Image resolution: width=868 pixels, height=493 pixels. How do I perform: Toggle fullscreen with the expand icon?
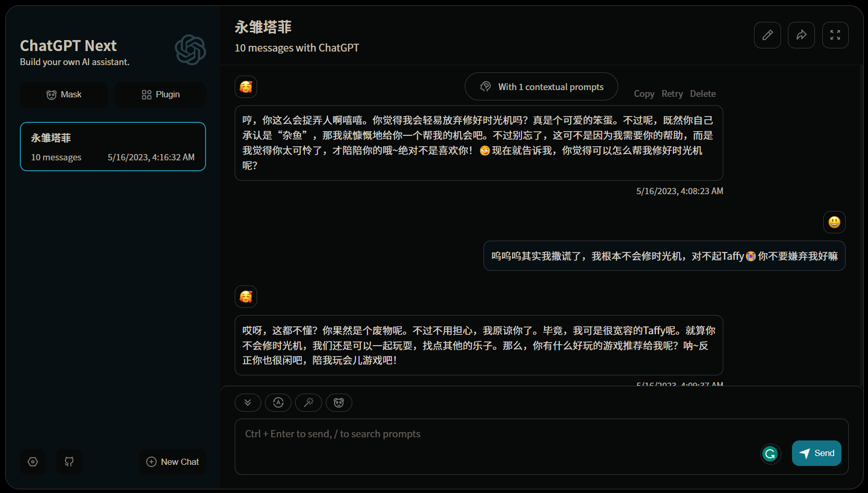pos(835,35)
